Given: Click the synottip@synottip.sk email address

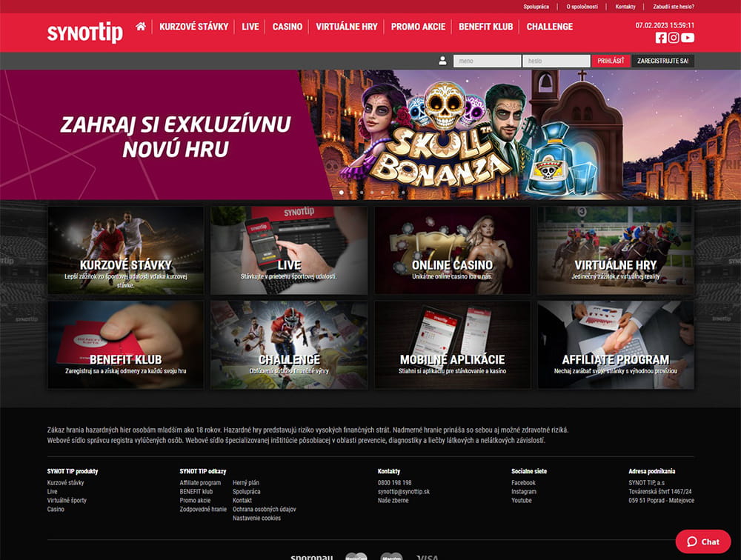Looking at the screenshot, I should coord(404,491).
